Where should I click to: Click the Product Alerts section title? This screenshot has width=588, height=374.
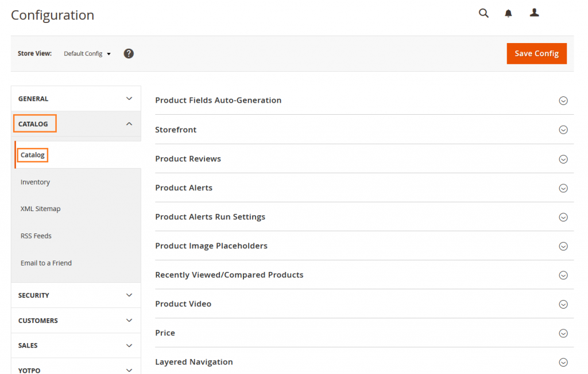click(184, 188)
